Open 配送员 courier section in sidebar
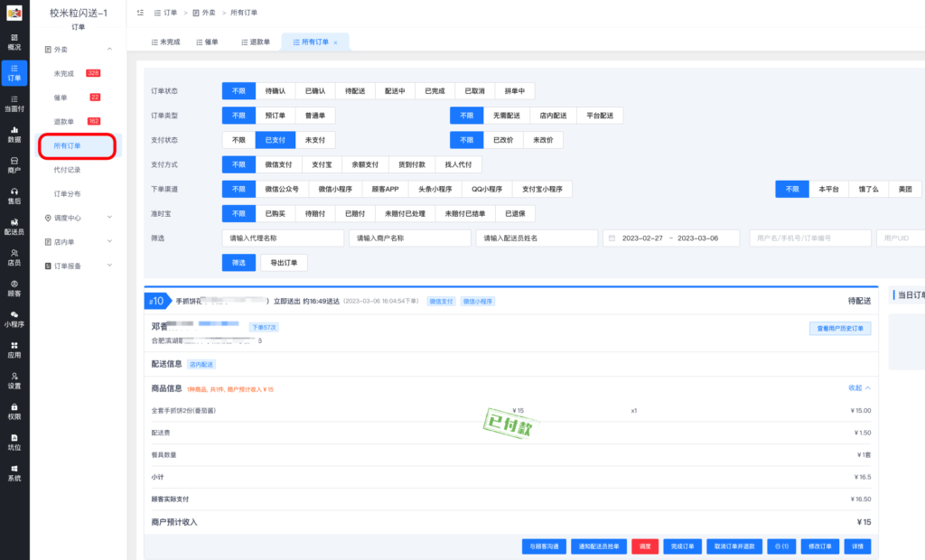Viewport: 925px width, 560px height. (x=14, y=226)
